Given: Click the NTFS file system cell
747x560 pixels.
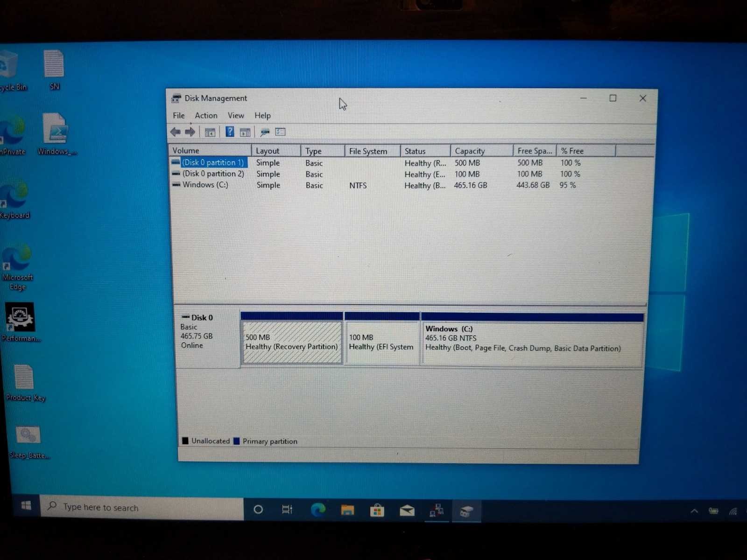Looking at the screenshot, I should coord(358,185).
